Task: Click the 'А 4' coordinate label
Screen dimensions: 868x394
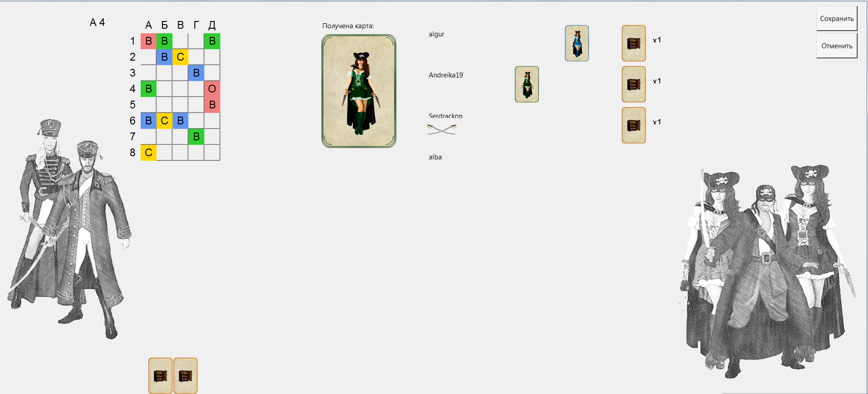Action: [x=97, y=22]
